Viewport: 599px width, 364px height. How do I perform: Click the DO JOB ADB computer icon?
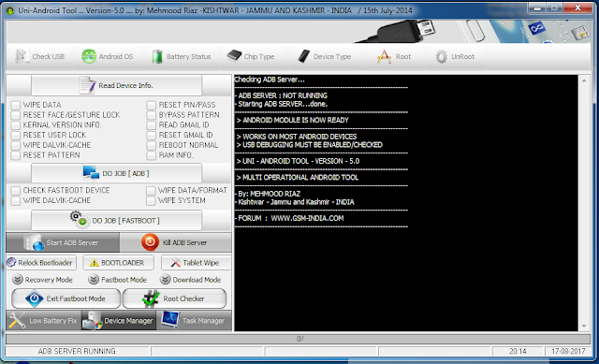91,173
